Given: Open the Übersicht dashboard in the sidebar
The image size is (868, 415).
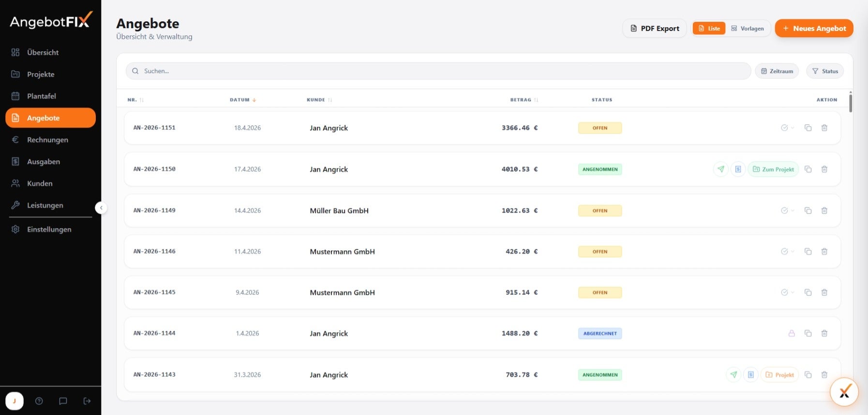Looking at the screenshot, I should pyautogui.click(x=50, y=52).
